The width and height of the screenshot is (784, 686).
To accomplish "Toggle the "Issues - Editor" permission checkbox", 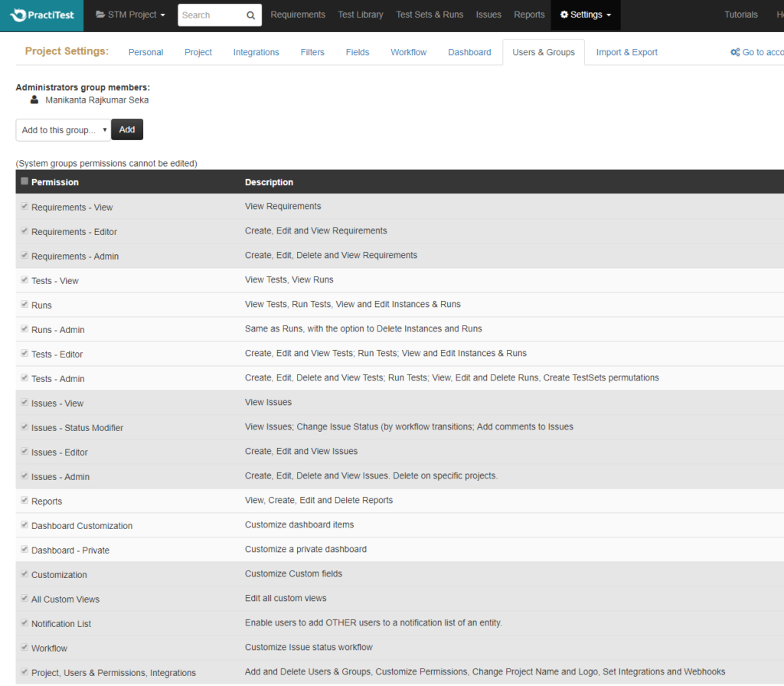I will 24,452.
